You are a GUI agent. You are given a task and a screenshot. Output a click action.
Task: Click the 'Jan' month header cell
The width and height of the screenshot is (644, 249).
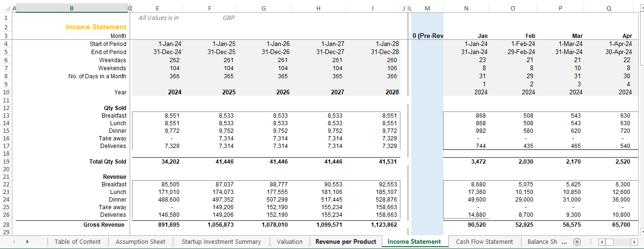click(x=482, y=36)
